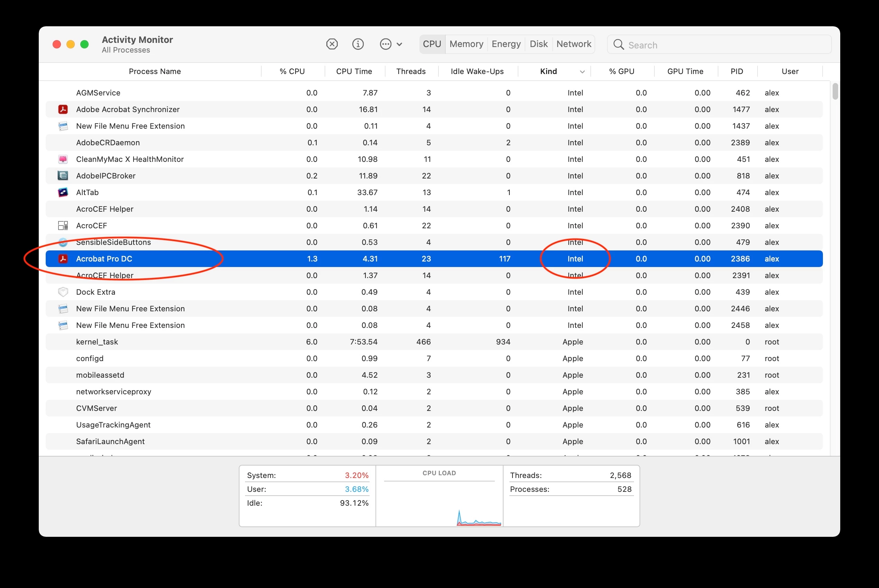Toggle Kind column sort chevron
879x588 pixels.
coord(582,72)
